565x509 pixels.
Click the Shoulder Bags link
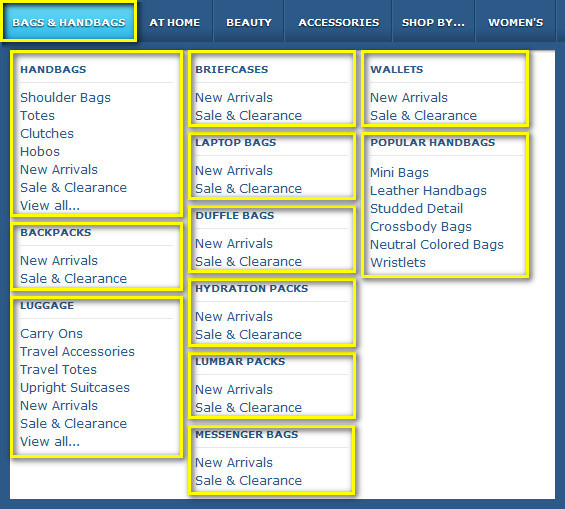point(65,98)
